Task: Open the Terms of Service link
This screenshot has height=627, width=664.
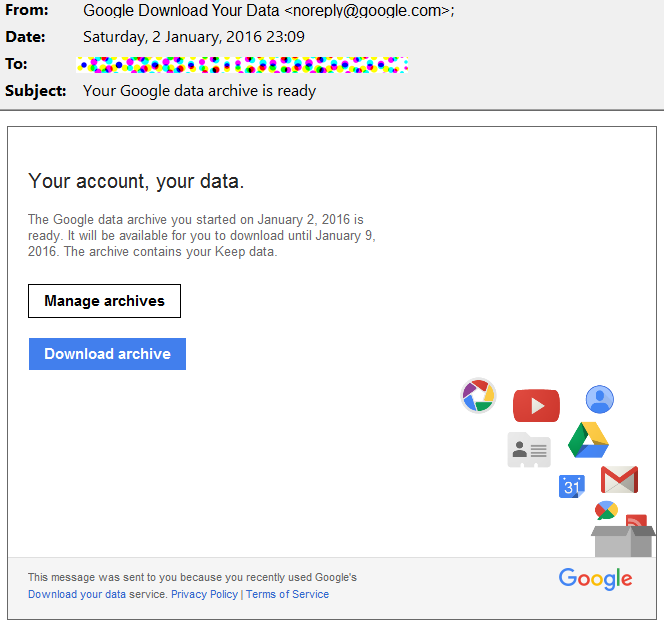Action: (x=288, y=594)
